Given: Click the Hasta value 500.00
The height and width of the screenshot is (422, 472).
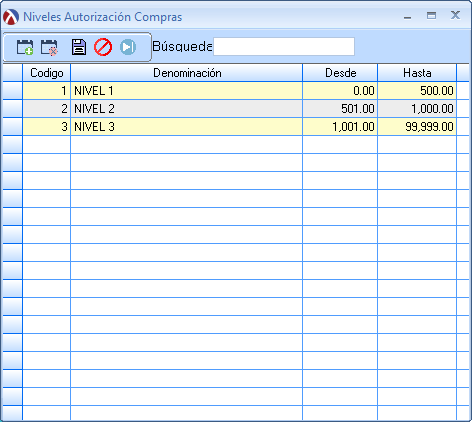Looking at the screenshot, I should pos(417,91).
